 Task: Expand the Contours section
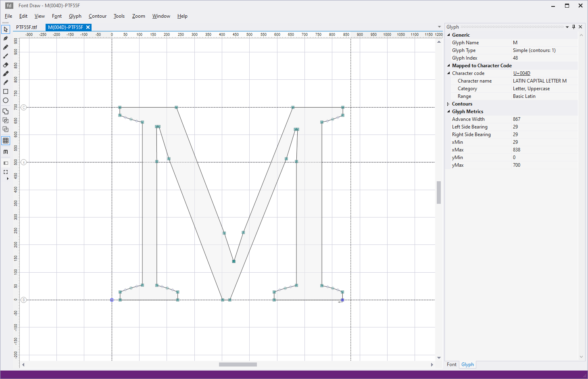[x=448, y=104]
